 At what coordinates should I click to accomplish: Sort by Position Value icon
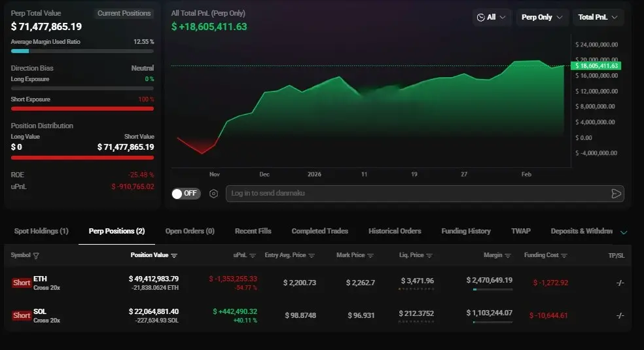(x=174, y=256)
